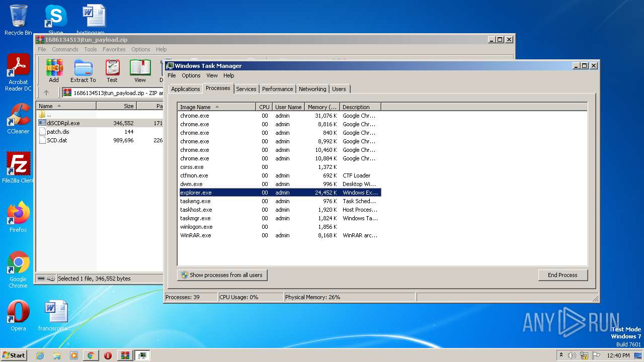Screen dimensions: 644x362
Task: Open Favorites menu in WinRAR
Action: pyautogui.click(x=114, y=49)
